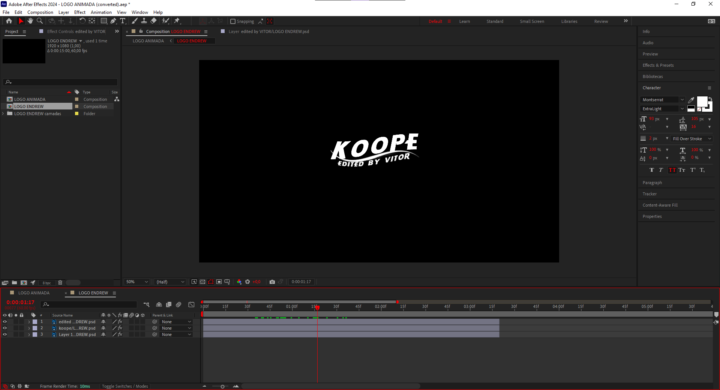Create new composition icon in Project panel
Image resolution: width=720 pixels, height=390 pixels.
coord(23,283)
